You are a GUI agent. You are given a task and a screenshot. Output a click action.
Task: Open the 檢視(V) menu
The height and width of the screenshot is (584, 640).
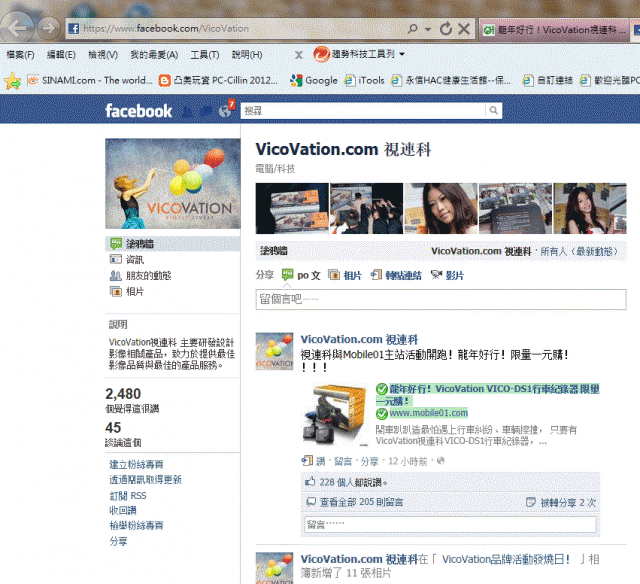tap(103, 55)
